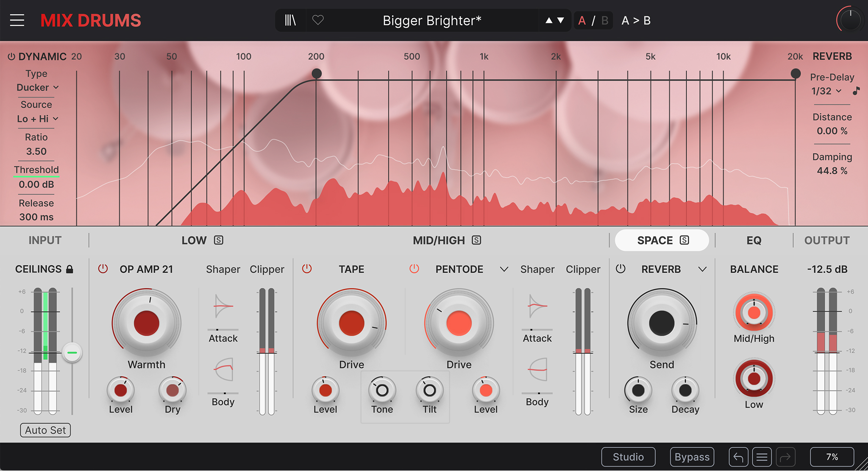Select the MID/HIGH tab

tap(439, 240)
